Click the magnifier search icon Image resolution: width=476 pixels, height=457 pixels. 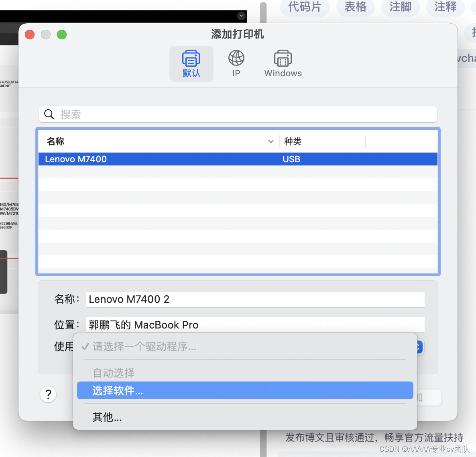pos(49,114)
